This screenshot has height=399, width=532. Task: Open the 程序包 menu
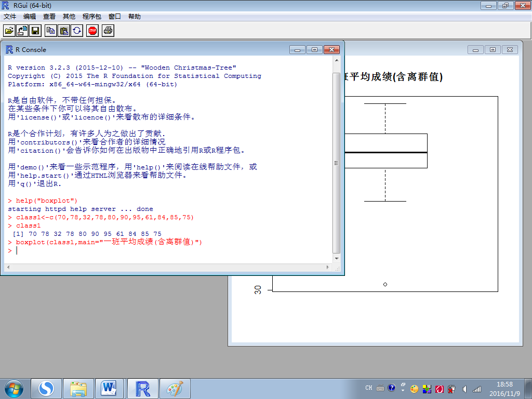(x=91, y=17)
